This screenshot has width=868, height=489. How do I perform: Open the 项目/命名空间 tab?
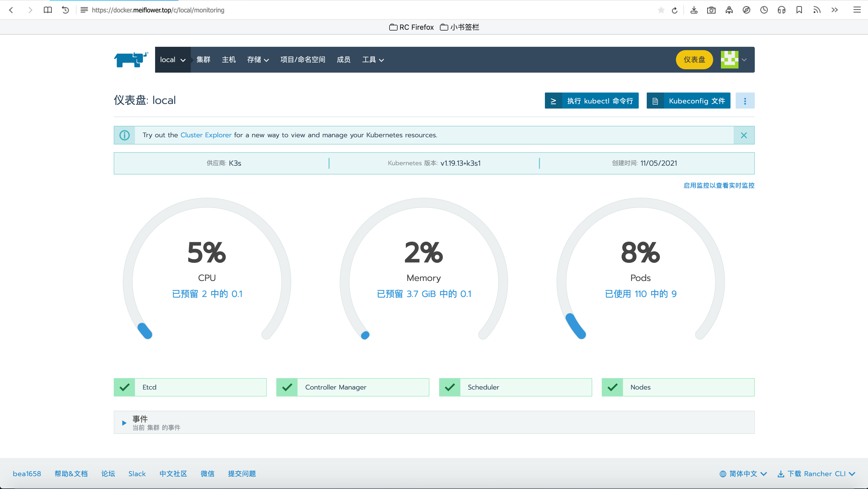pyautogui.click(x=303, y=60)
